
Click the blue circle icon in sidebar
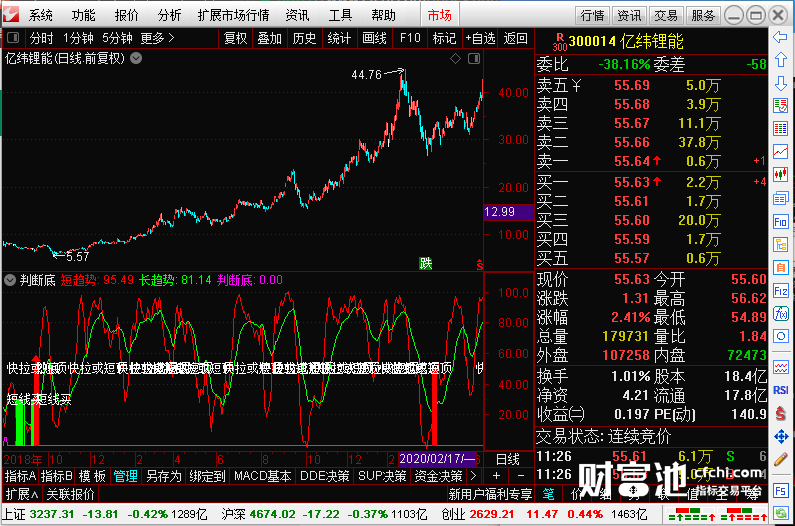780,336
